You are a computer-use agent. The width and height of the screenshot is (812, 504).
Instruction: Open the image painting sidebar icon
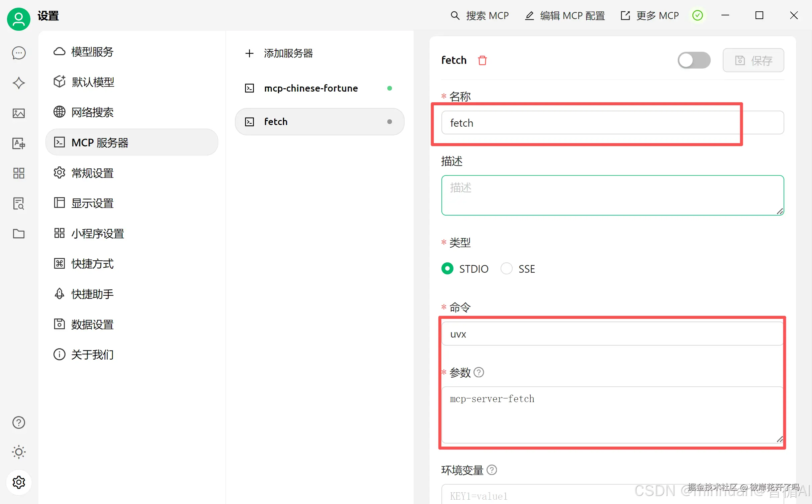point(19,113)
